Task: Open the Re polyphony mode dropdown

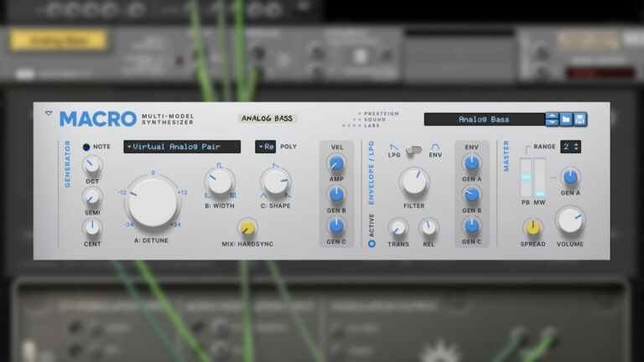Action: pyautogui.click(x=265, y=147)
